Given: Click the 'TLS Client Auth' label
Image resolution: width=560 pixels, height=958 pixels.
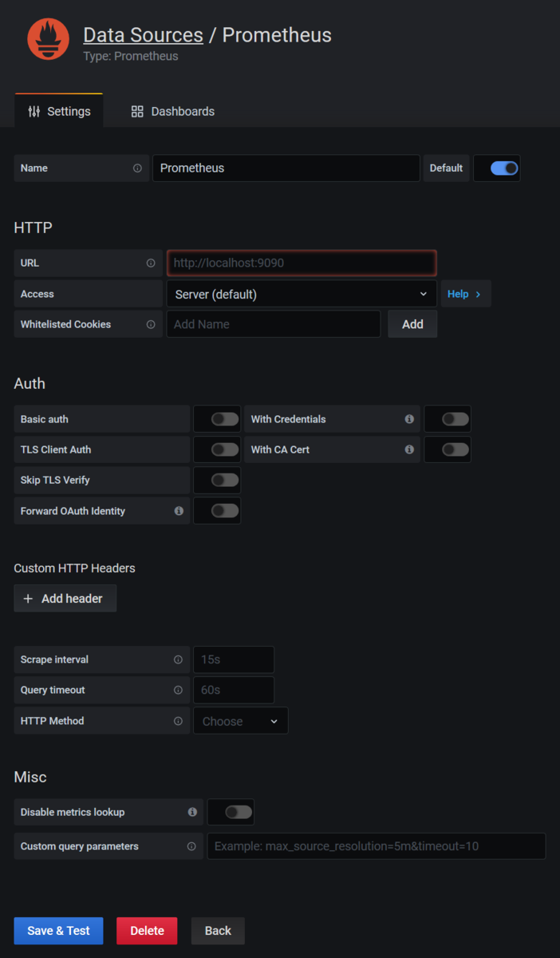Looking at the screenshot, I should coord(56,449).
